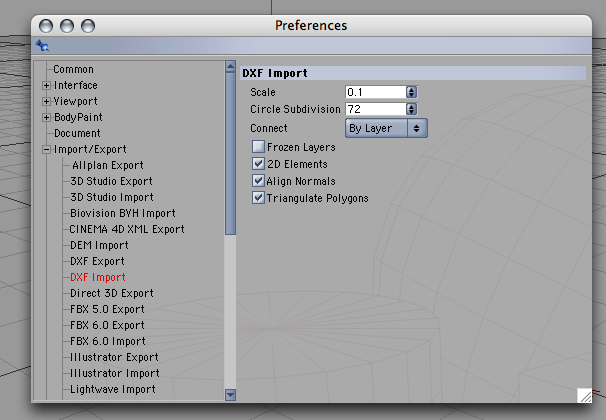Click the scroll down arrow in category list
The image size is (606, 420).
(x=230, y=395)
